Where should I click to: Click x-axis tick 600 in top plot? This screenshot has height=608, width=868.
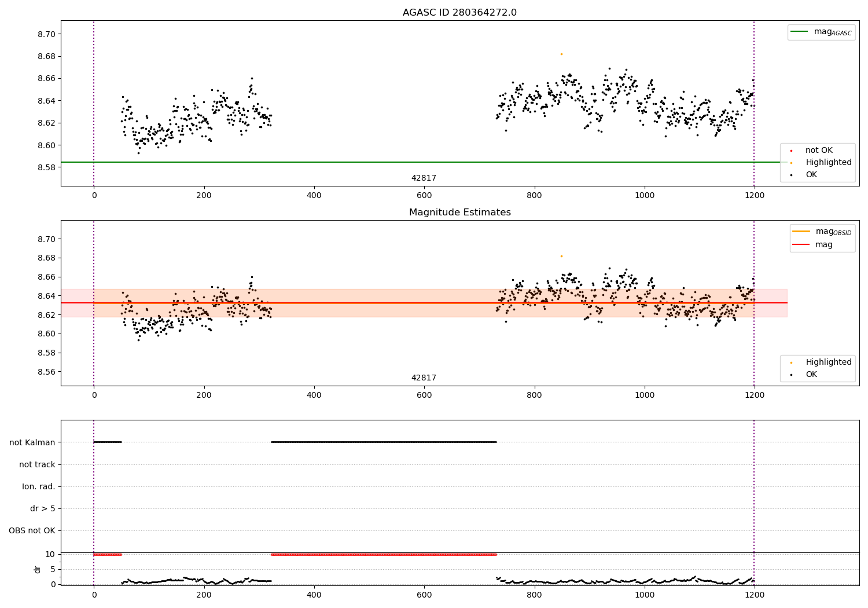point(424,196)
